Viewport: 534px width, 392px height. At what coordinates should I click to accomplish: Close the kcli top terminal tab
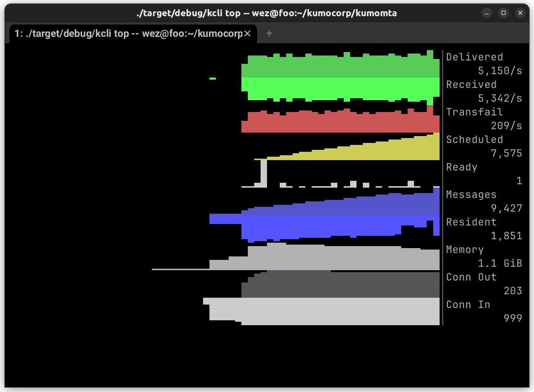click(x=248, y=33)
